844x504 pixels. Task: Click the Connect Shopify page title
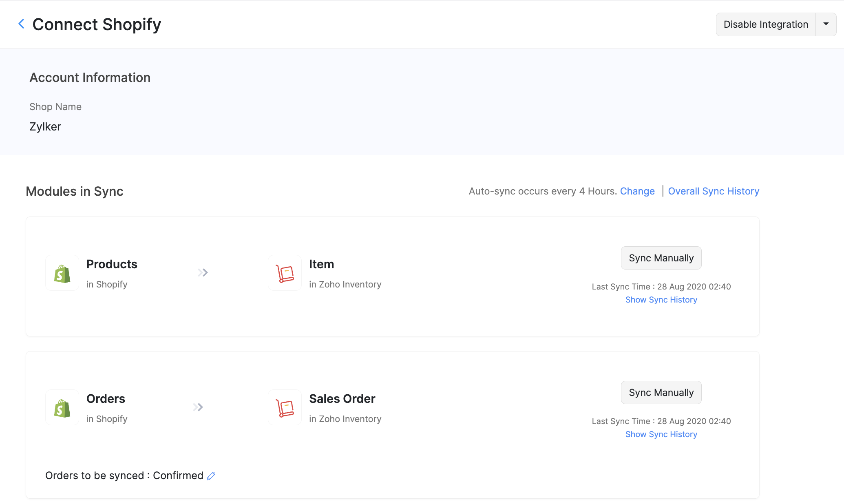97,24
